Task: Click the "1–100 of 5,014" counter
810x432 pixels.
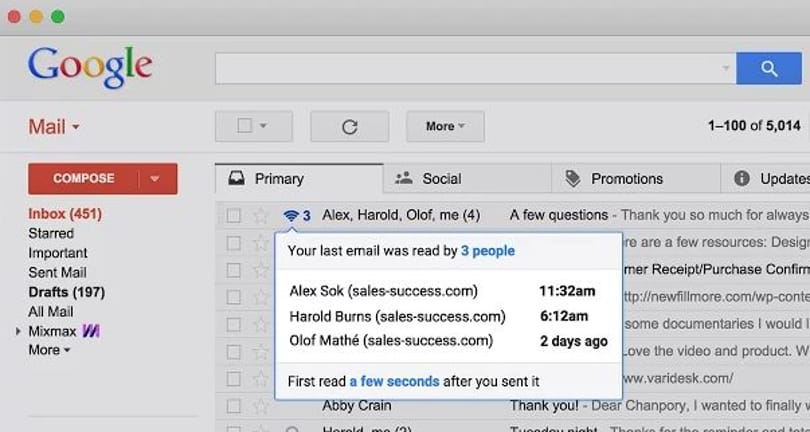Action: 754,126
